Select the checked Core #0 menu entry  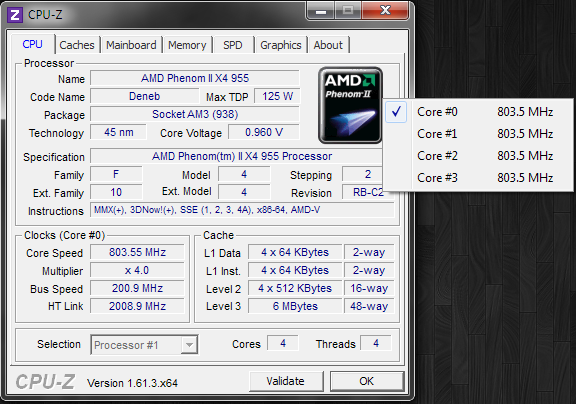(478, 112)
